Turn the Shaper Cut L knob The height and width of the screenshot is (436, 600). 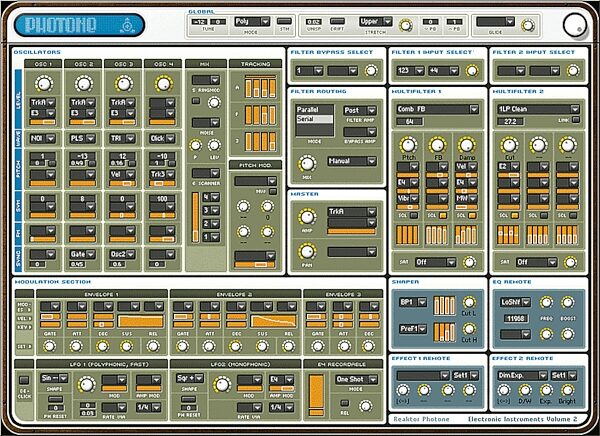(469, 302)
